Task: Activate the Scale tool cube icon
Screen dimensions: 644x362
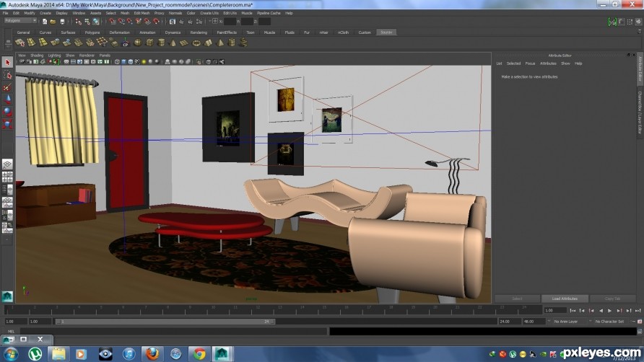Action: click(x=7, y=124)
